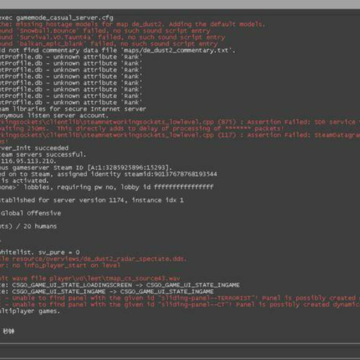Viewport: 360px width, 360px height.
Task: Click the 'no info_player_start on level' line
Action: pos(60,265)
